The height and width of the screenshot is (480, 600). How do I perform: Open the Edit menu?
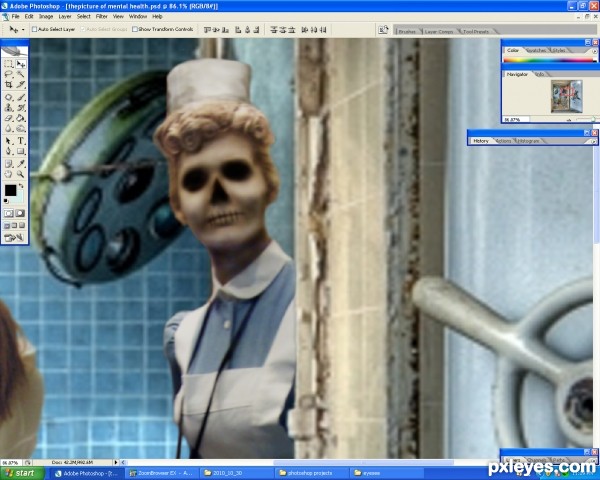[29, 16]
